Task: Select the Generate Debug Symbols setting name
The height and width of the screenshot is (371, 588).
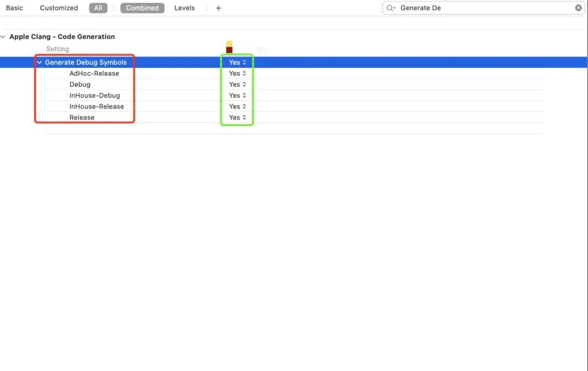Action: pyautogui.click(x=86, y=63)
